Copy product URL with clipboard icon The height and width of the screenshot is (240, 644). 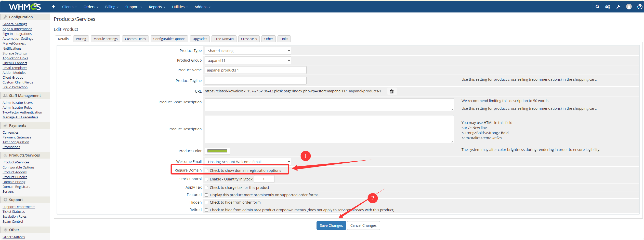(x=392, y=91)
